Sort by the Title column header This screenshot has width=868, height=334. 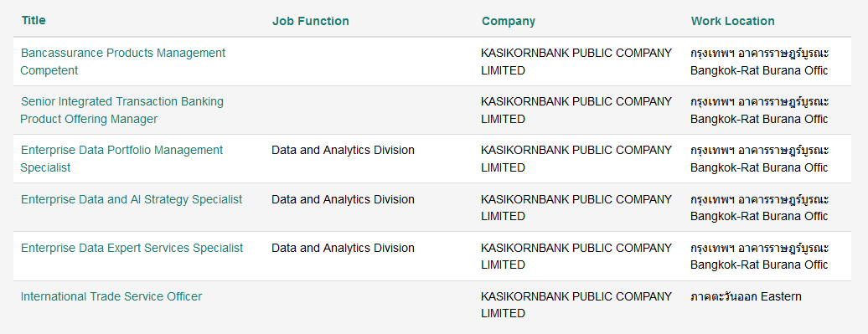pyautogui.click(x=34, y=20)
